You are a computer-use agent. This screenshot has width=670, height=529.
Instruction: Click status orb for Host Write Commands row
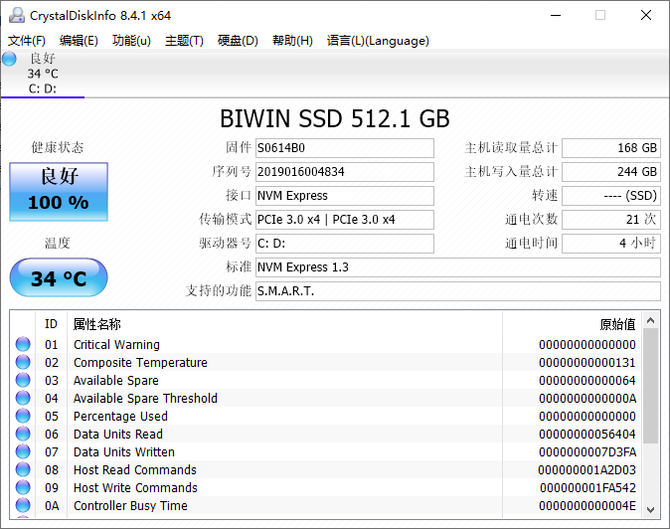(23, 488)
